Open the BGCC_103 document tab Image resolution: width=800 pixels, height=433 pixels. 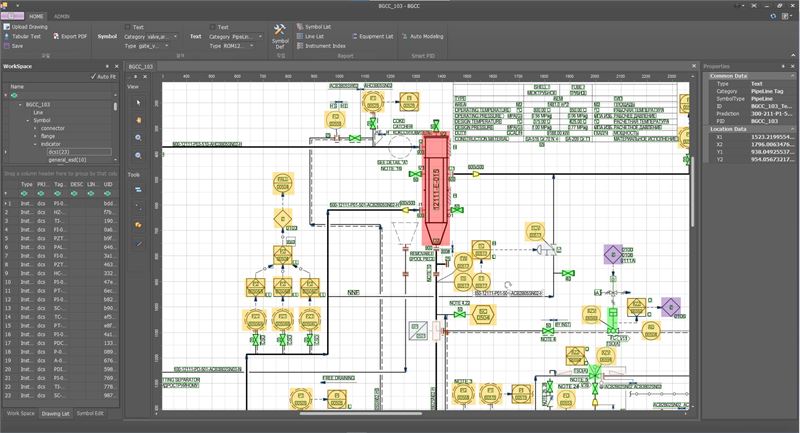(141, 66)
